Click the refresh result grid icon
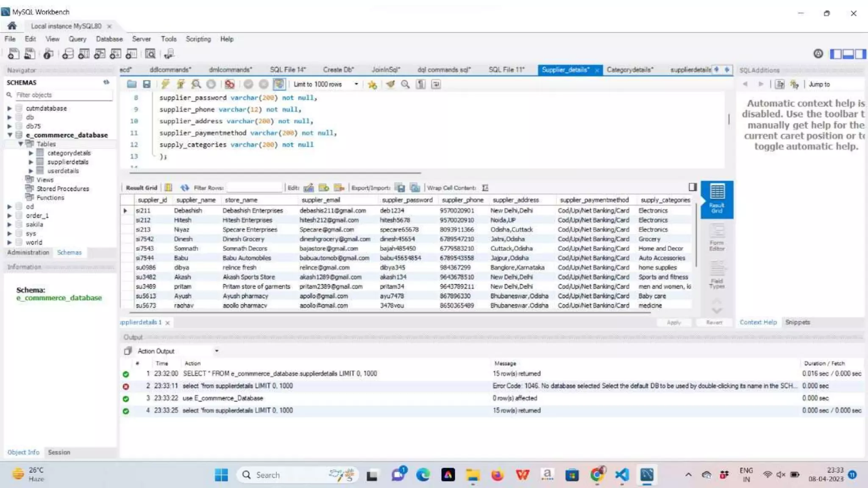Image resolution: width=868 pixels, height=488 pixels. 184,188
